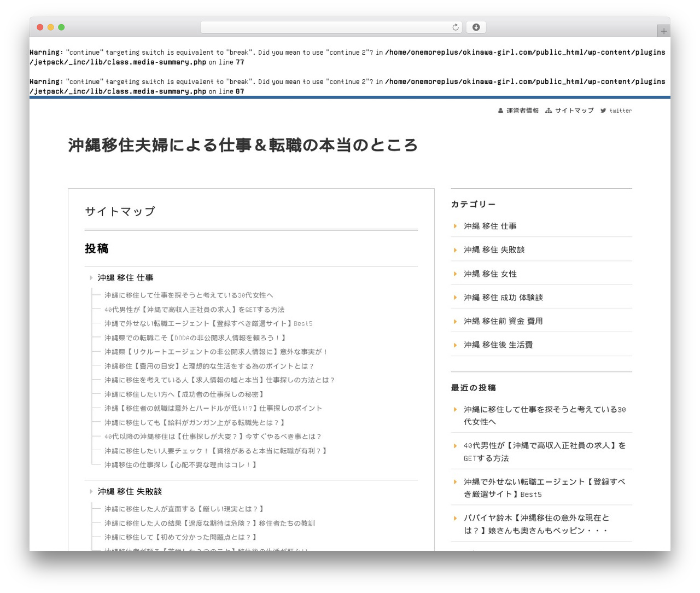Select sidebar category 沖縄 移住前 資金 費用
This screenshot has width=700, height=593.
point(503,321)
